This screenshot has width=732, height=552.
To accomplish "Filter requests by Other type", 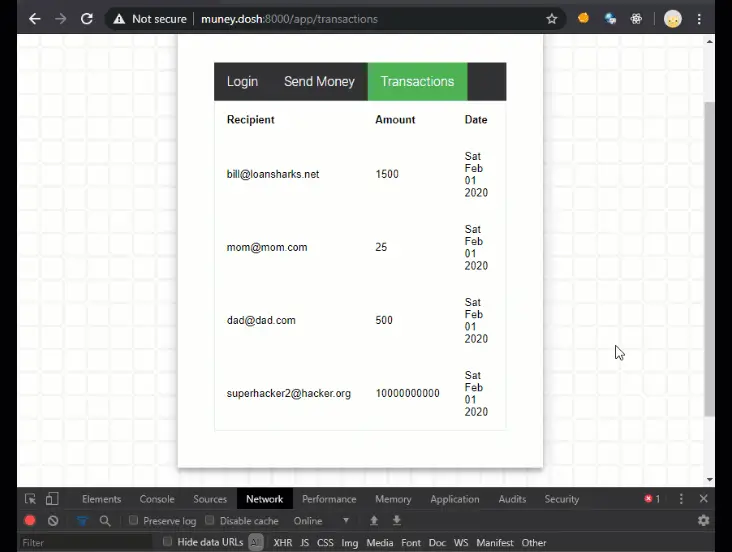I will [x=534, y=543].
